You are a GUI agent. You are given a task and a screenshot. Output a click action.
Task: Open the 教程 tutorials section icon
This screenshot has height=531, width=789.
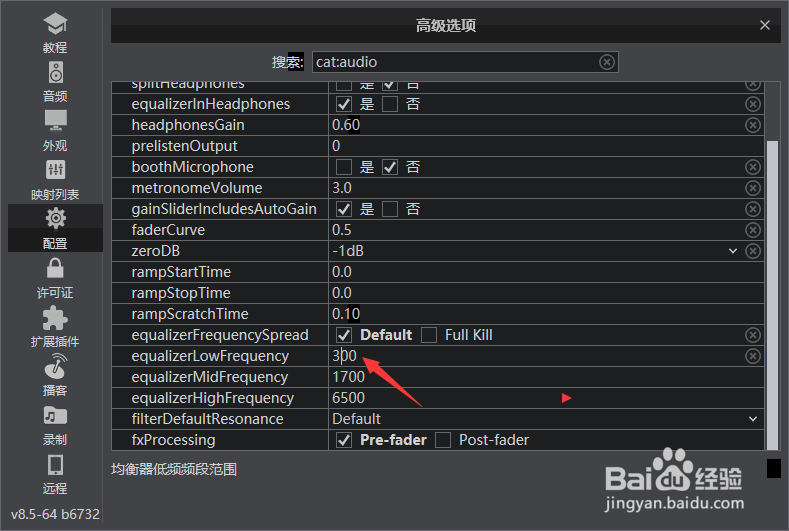pyautogui.click(x=55, y=24)
